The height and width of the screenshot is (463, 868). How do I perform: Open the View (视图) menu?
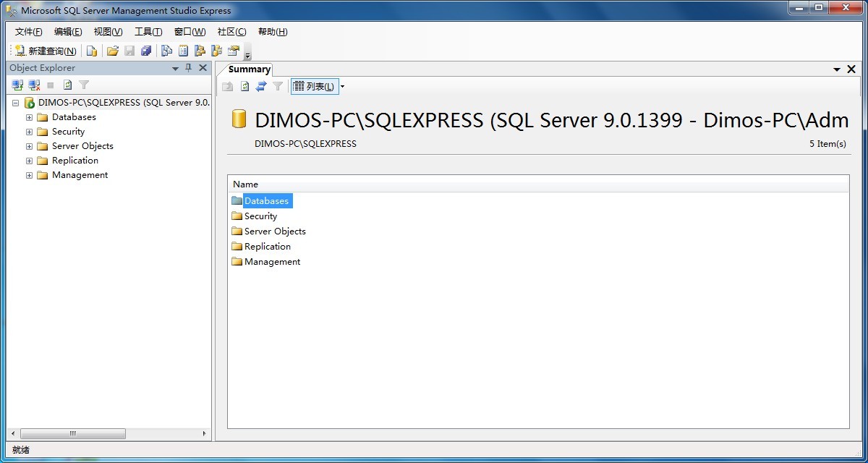coord(108,32)
